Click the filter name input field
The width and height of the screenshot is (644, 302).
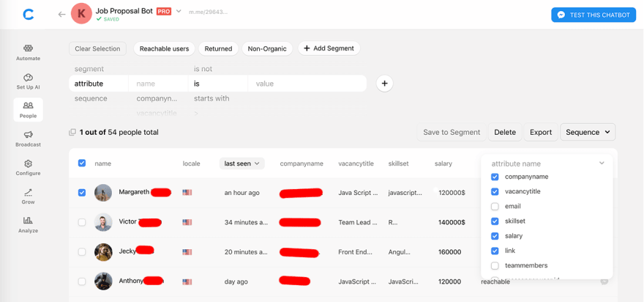coord(159,84)
